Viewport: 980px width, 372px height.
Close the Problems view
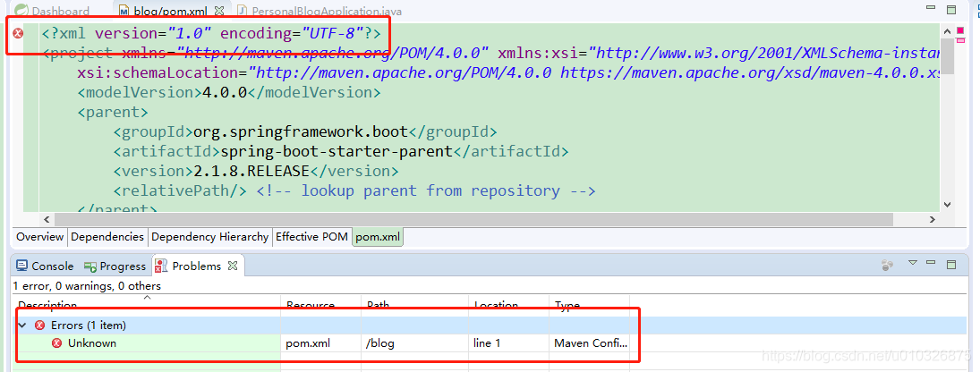pos(233,266)
